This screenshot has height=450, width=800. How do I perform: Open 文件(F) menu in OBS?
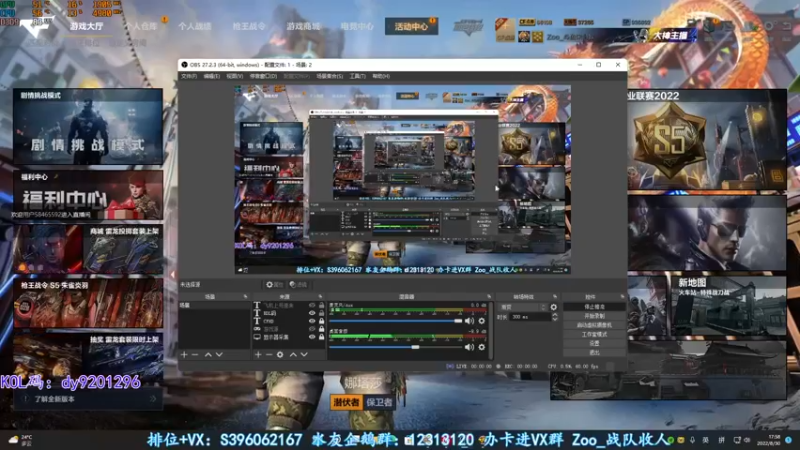pyautogui.click(x=189, y=76)
